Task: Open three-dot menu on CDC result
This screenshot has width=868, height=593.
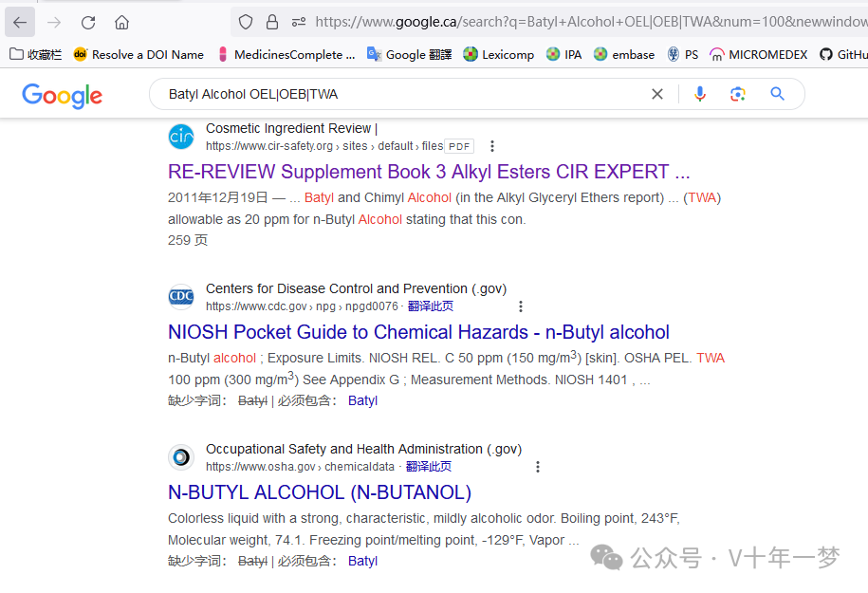Action: [520, 306]
